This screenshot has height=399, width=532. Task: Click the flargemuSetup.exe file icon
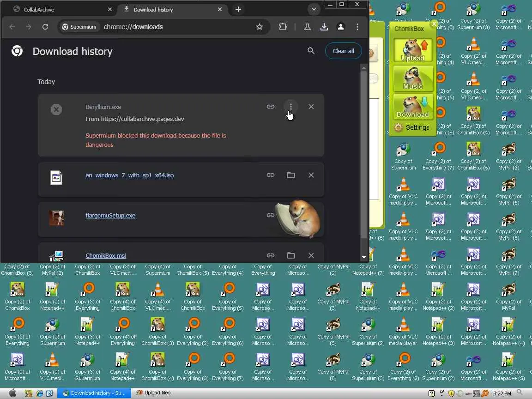[56, 218]
